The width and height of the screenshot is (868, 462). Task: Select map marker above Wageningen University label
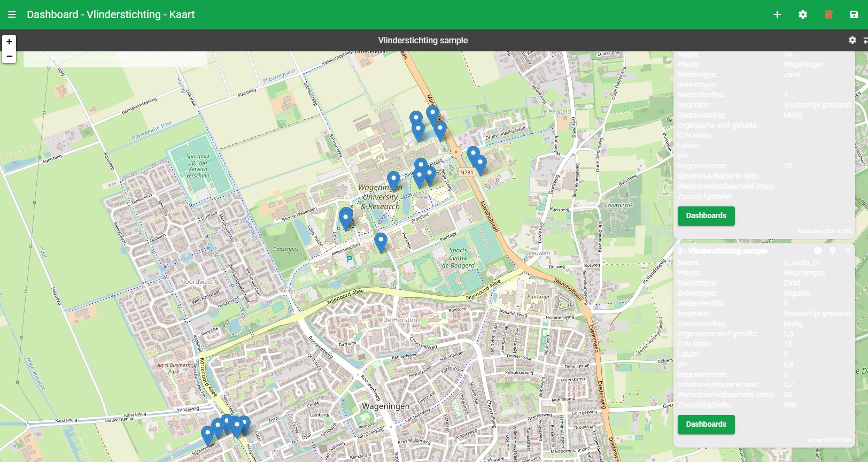[x=393, y=181]
